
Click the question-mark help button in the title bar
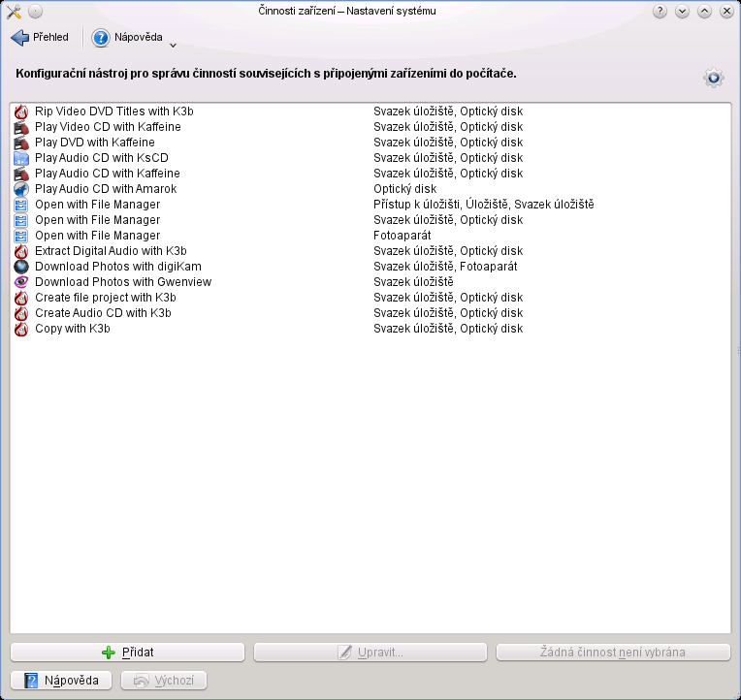660,12
